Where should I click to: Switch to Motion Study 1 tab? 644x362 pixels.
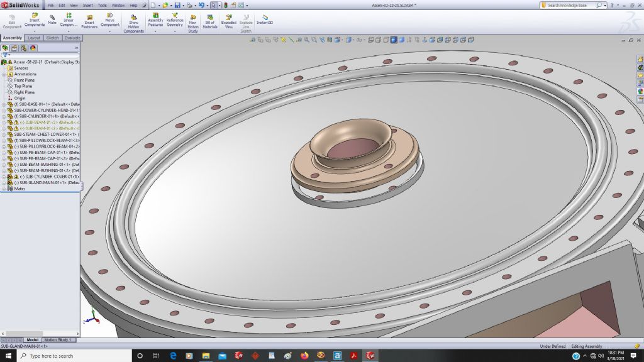(57, 340)
